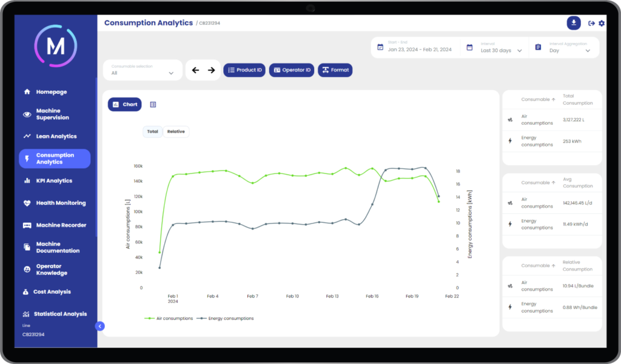Click the right arrow to go forward

click(212, 70)
